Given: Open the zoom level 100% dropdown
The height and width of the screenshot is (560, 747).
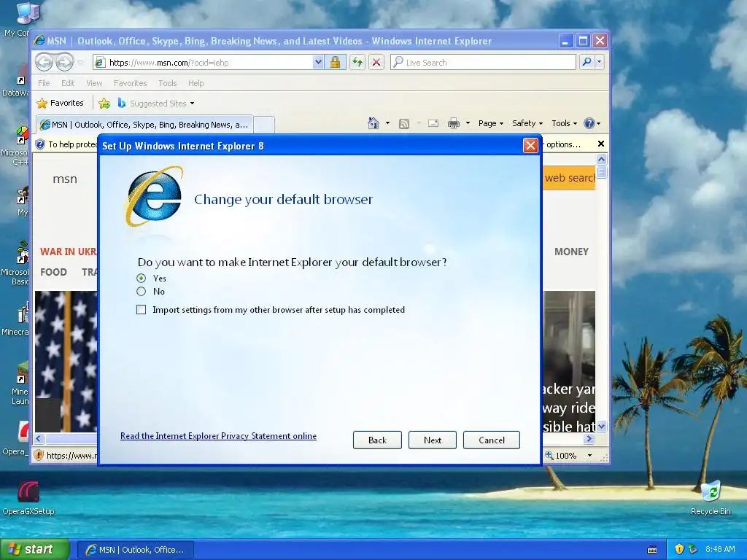Looking at the screenshot, I should [589, 456].
